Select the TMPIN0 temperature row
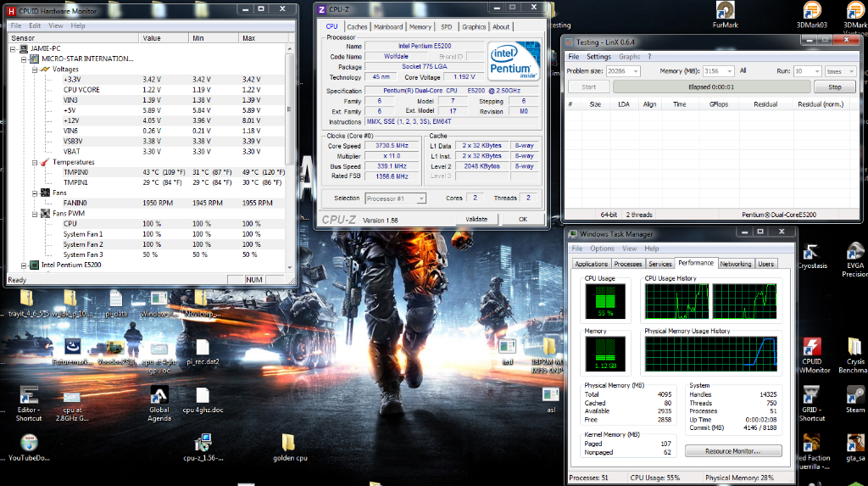 click(147, 172)
